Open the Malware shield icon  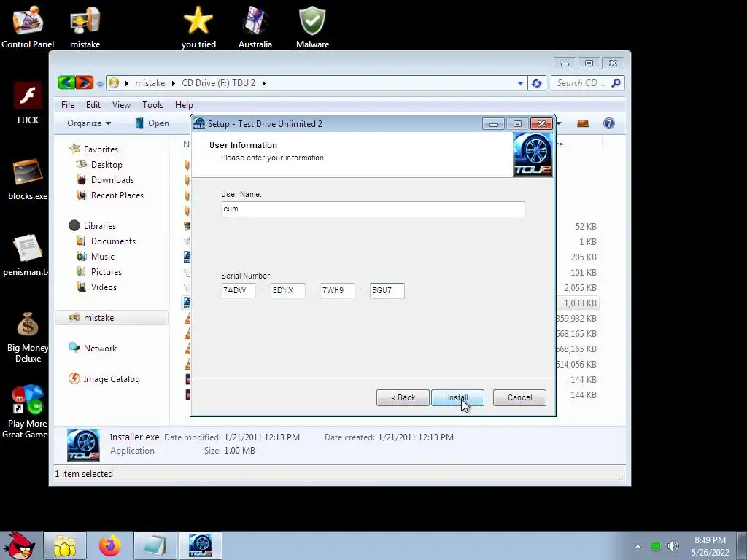pyautogui.click(x=312, y=26)
